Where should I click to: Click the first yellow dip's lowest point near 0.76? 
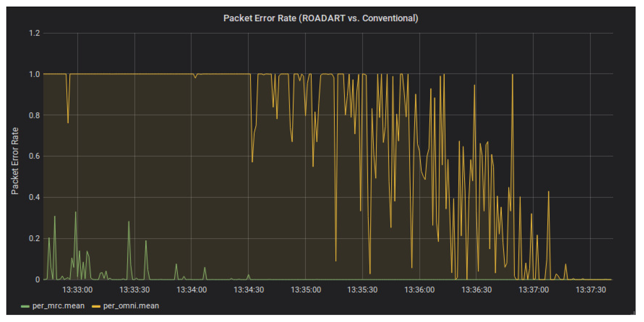coord(68,122)
